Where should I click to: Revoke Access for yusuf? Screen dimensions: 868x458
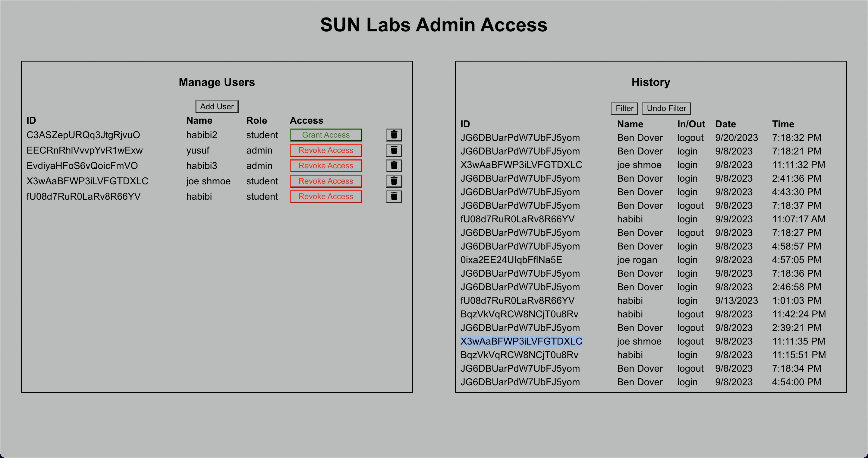pos(325,150)
